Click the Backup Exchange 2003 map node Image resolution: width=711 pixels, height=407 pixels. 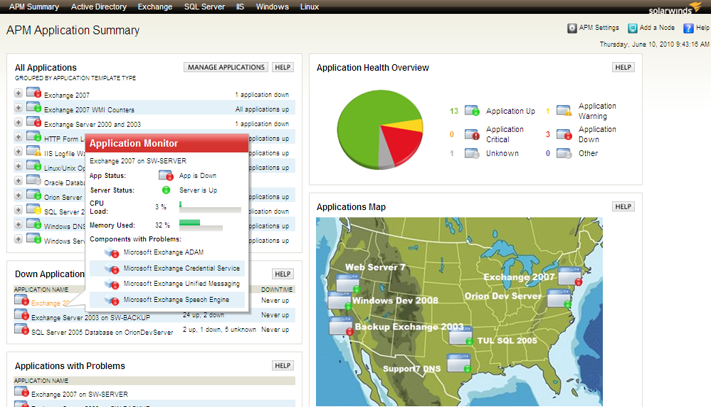341,326
